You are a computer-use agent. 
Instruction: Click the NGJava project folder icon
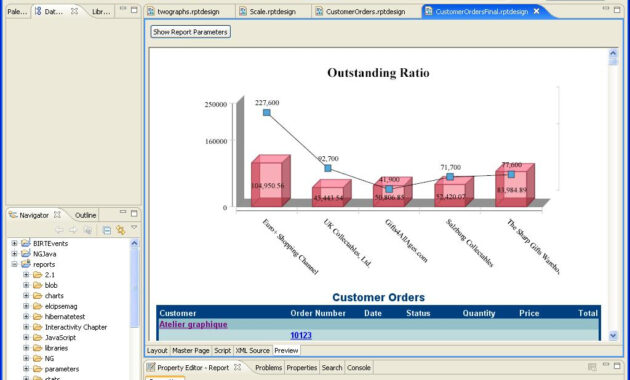point(26,253)
